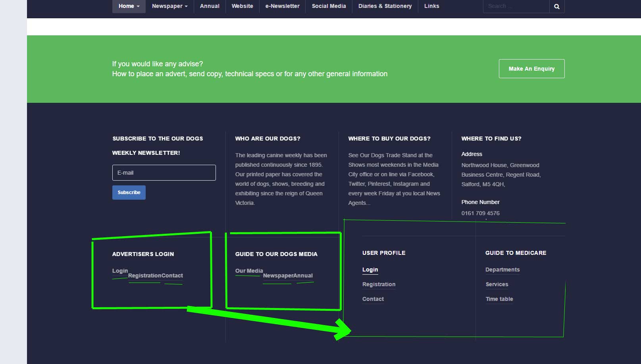Select phone number 0161 709 4576
Viewport: 641px width, 364px height.
pos(480,213)
